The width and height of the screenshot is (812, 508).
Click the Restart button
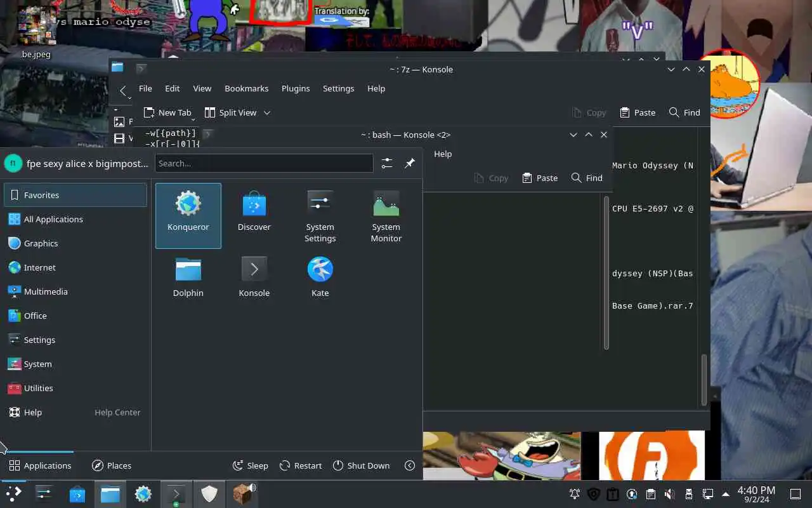301,465
